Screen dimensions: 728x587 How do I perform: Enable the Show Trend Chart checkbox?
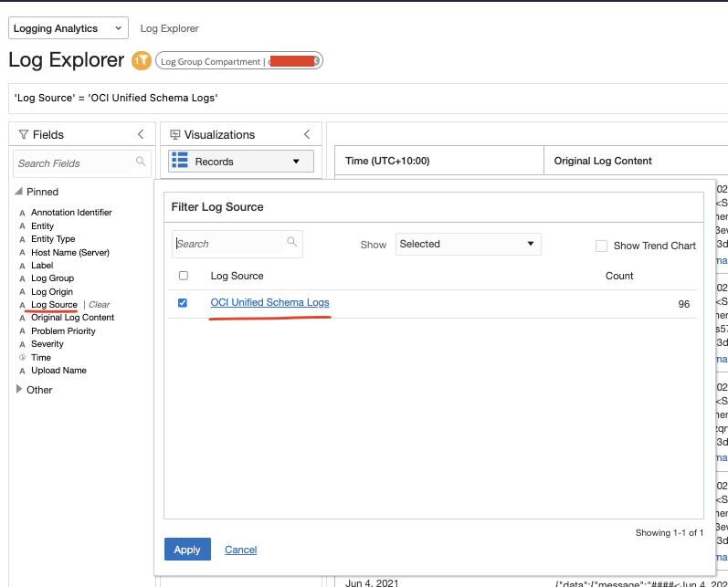[601, 246]
